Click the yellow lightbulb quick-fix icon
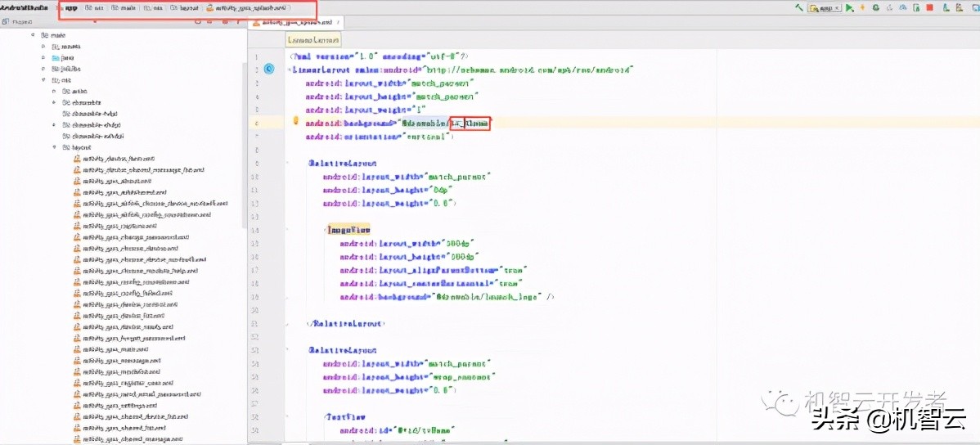980x445 pixels. 296,121
